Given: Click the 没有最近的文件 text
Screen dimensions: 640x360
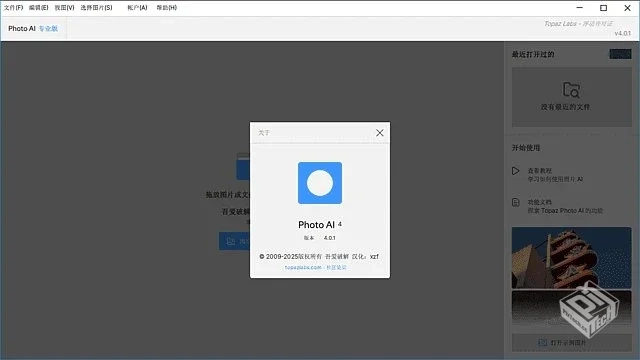Looking at the screenshot, I should coord(565,107).
